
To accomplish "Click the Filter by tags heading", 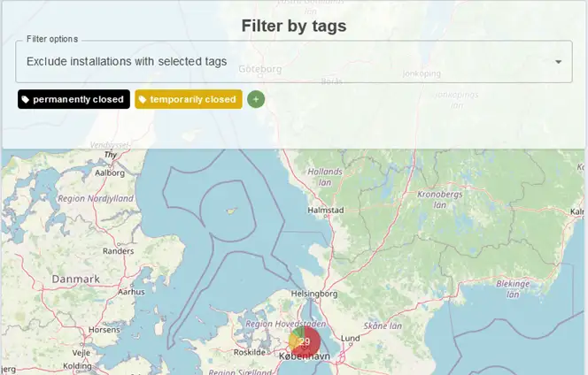I will (x=294, y=26).
